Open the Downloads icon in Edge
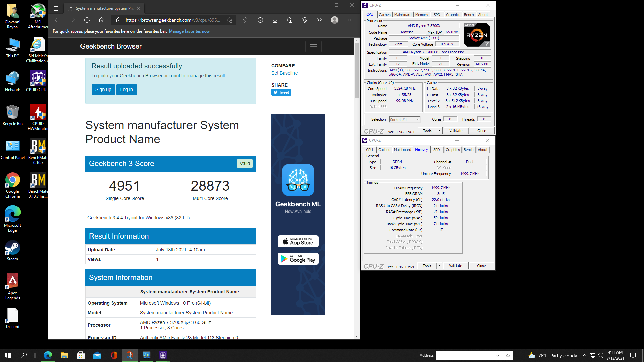Viewport: 644px width, 362px height. coord(275,20)
